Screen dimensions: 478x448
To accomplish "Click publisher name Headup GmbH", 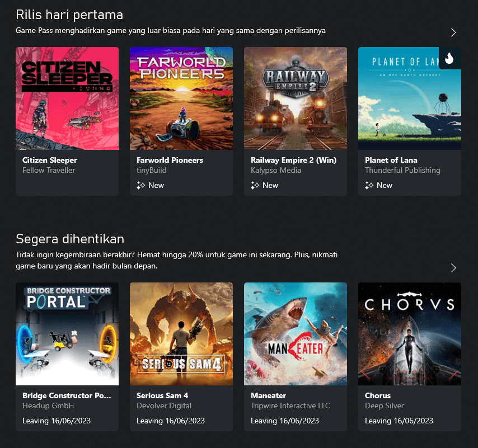I will [48, 405].
